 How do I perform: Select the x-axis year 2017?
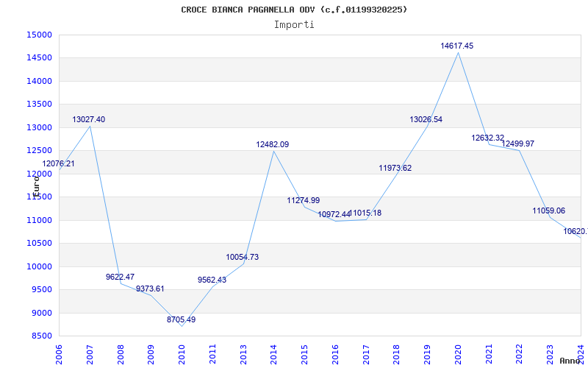[366, 355]
